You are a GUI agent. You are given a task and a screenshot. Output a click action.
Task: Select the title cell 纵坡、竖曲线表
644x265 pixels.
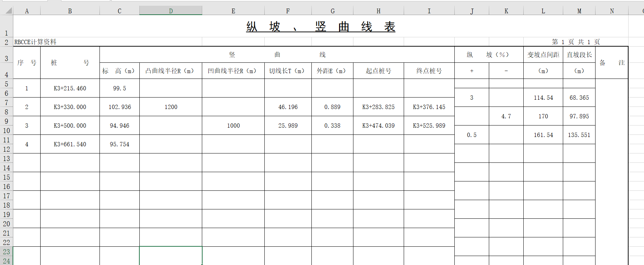click(320, 27)
